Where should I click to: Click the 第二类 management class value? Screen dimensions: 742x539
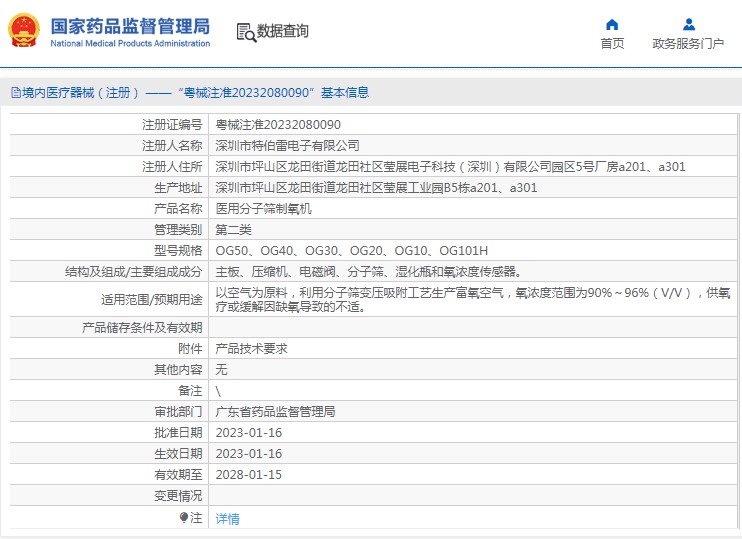point(233,230)
